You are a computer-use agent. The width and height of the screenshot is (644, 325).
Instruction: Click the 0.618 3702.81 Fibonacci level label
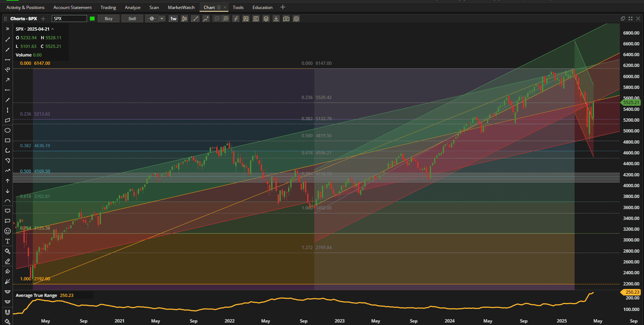[35, 197]
